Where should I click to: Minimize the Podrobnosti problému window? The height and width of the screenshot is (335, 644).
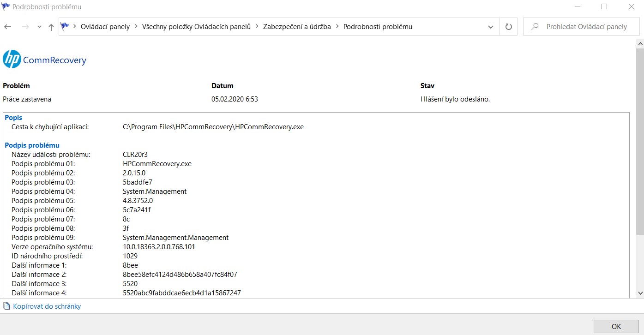[578, 7]
